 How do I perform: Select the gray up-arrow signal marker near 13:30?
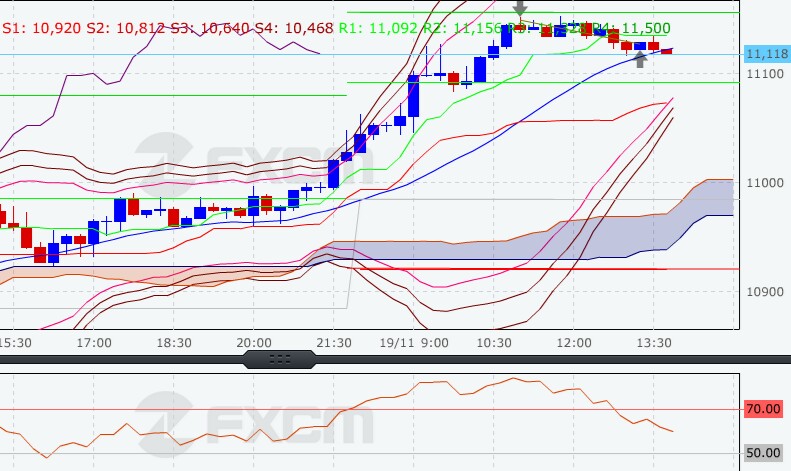pos(640,60)
